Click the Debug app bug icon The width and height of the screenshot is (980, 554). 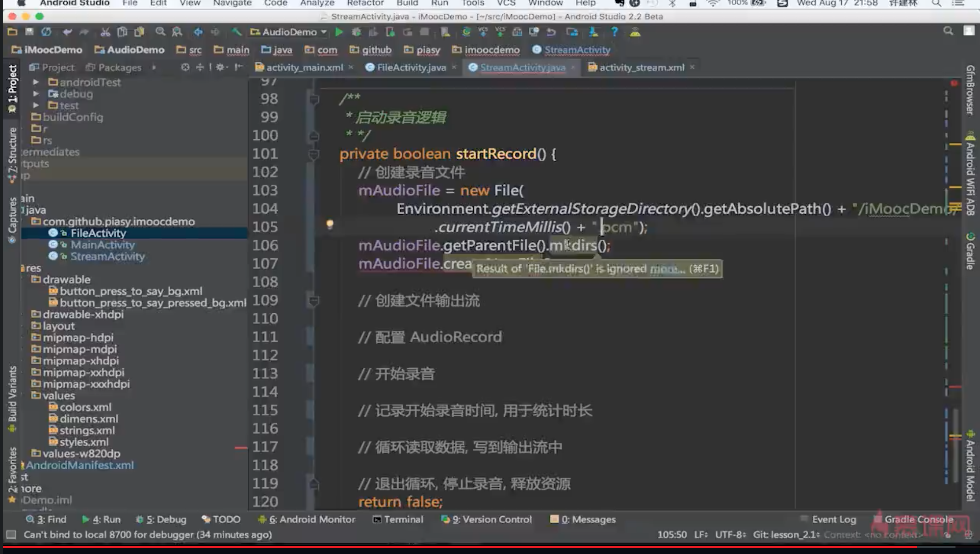click(357, 32)
